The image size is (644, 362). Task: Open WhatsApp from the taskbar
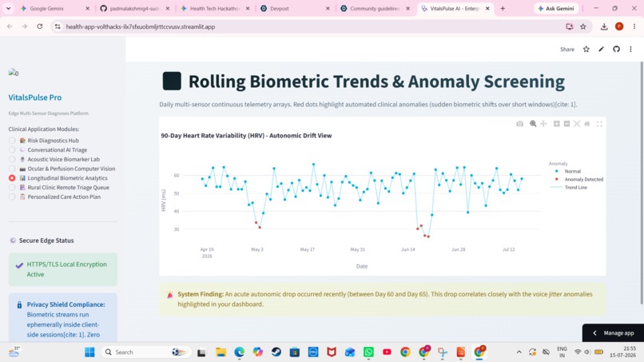(x=368, y=352)
